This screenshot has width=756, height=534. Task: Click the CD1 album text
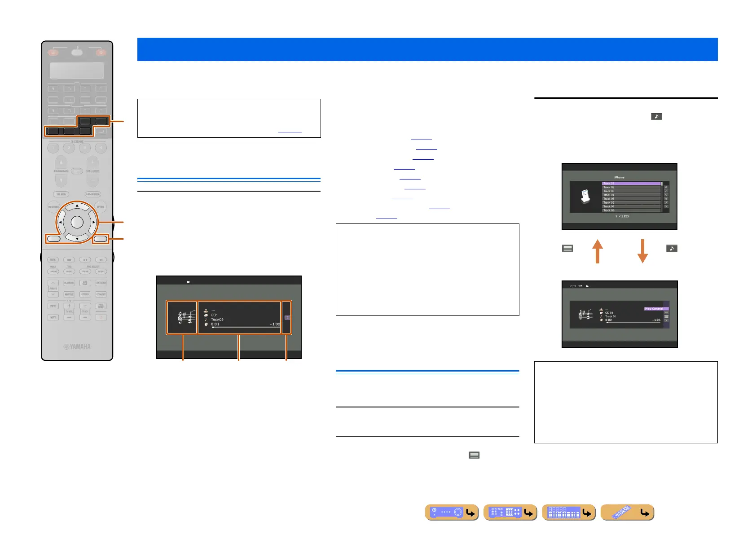[214, 315]
